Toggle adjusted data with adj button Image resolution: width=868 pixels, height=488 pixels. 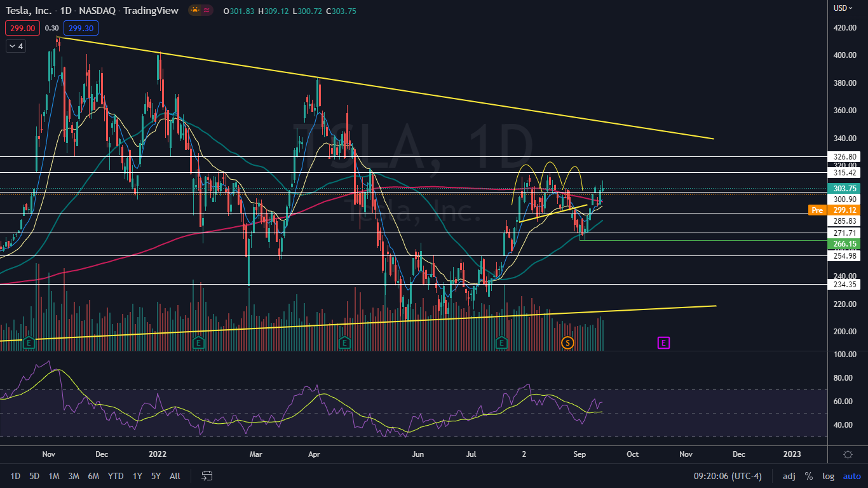(789, 476)
